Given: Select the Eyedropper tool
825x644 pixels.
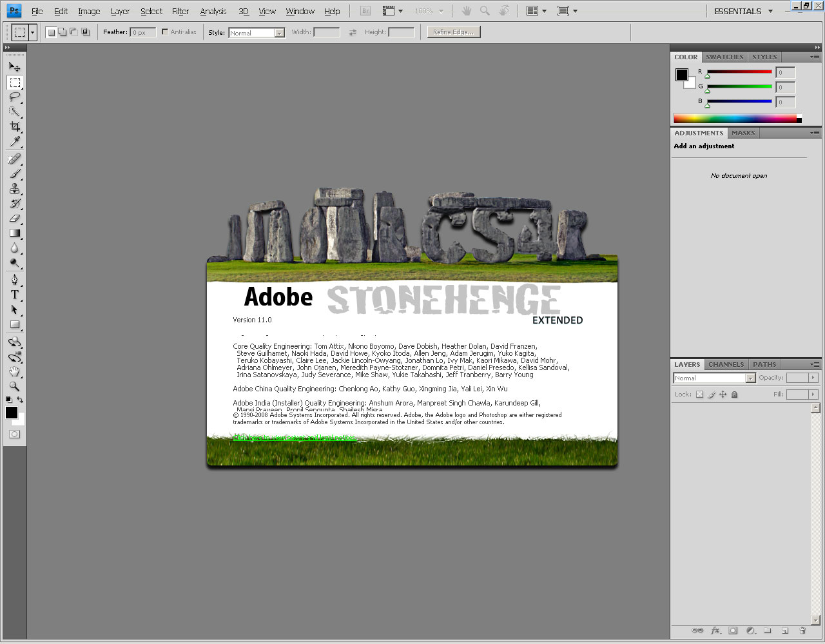Looking at the screenshot, I should tap(14, 142).
